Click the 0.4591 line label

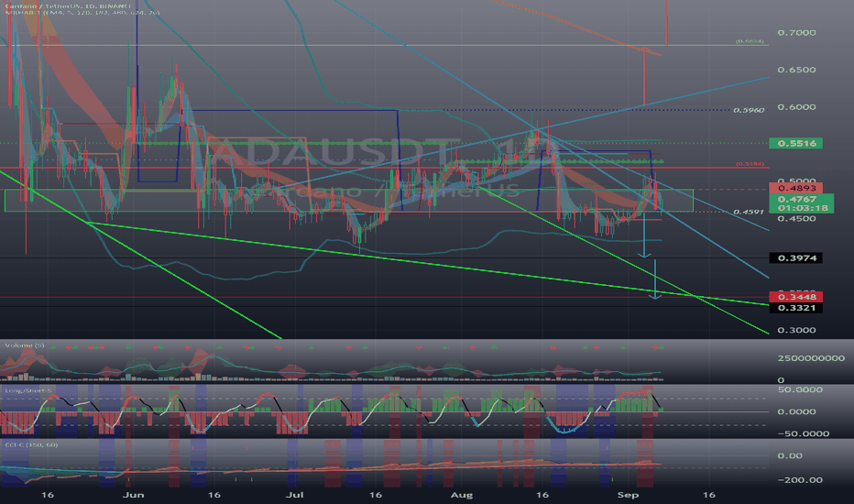tap(749, 212)
